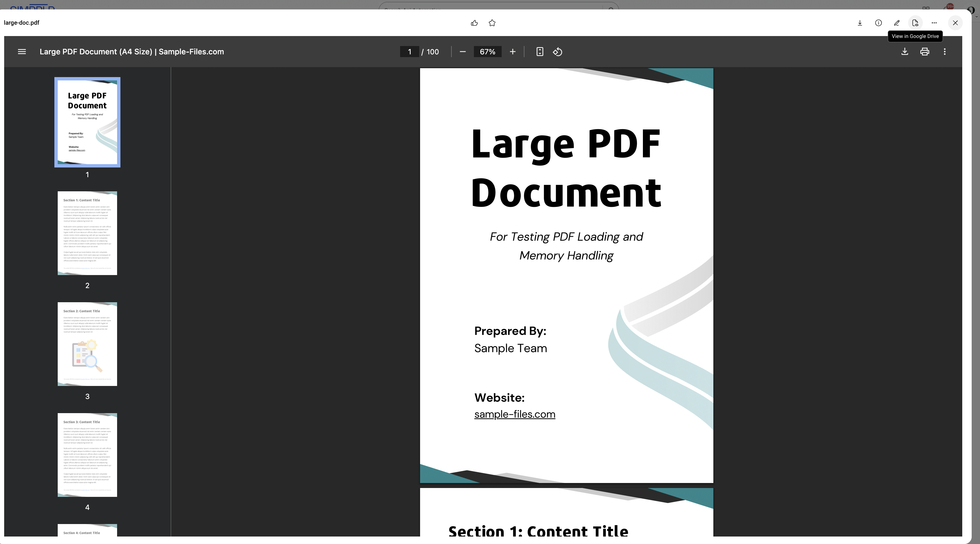Zoom in with plus button
This screenshot has height=544, width=980.
coord(512,52)
